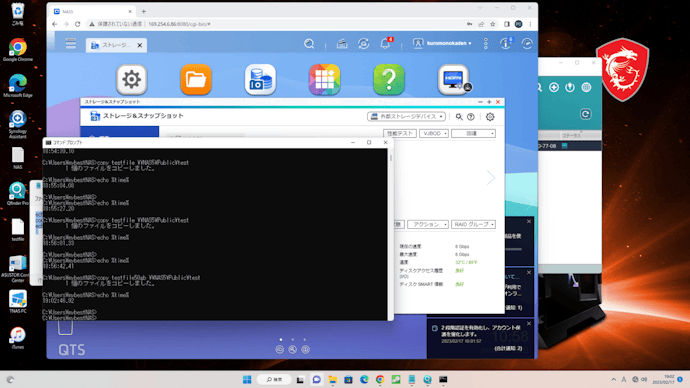Expand the アクション dropdown
Viewport: 690px width, 388px height.
pyautogui.click(x=428, y=224)
